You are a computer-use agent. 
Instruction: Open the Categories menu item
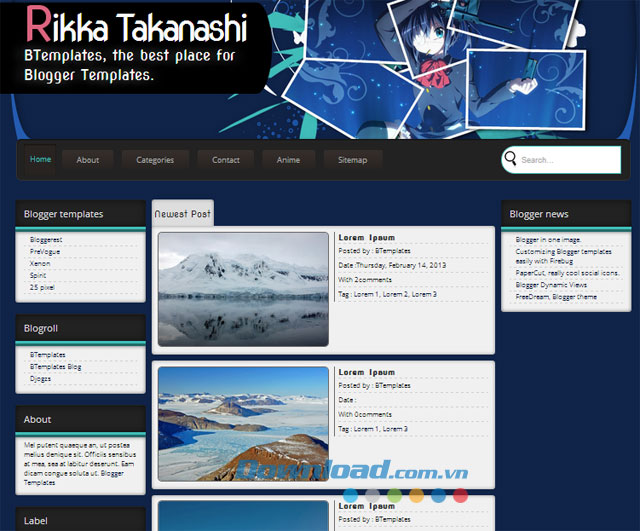click(155, 160)
